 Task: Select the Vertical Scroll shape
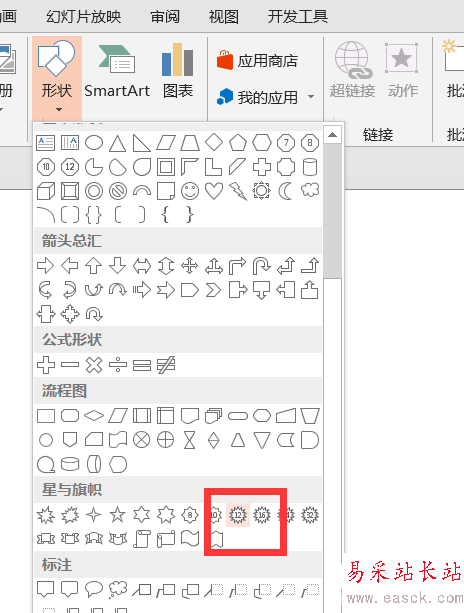[142, 539]
